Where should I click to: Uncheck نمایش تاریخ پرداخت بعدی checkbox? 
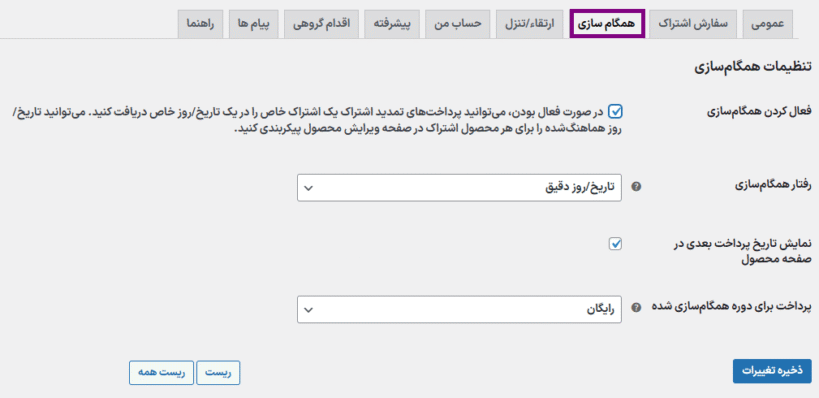coord(616,243)
